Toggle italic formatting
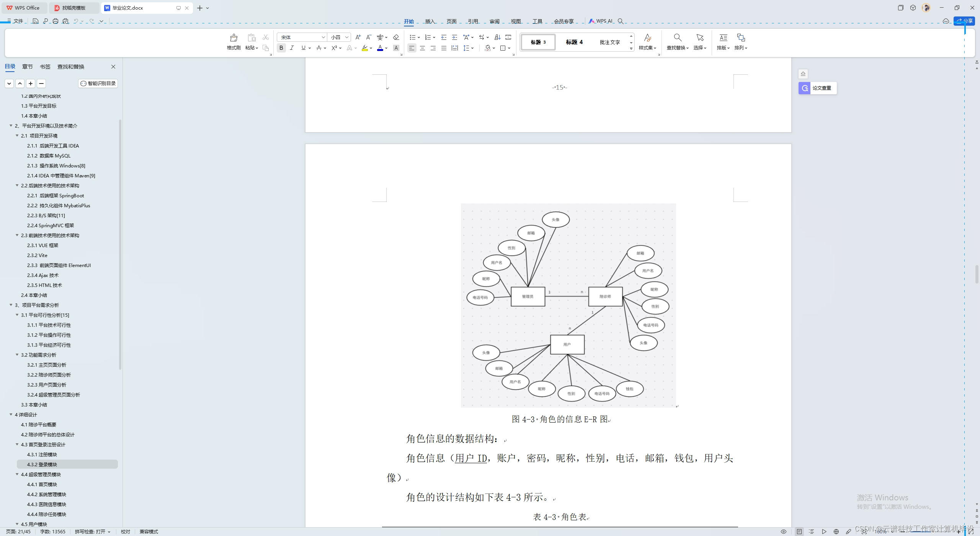The height and width of the screenshot is (536, 980). click(x=292, y=48)
